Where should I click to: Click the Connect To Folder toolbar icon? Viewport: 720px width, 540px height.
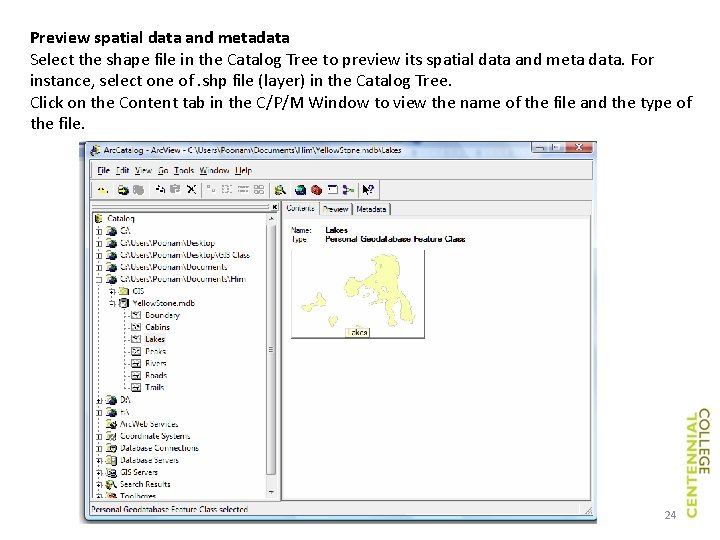click(123, 190)
